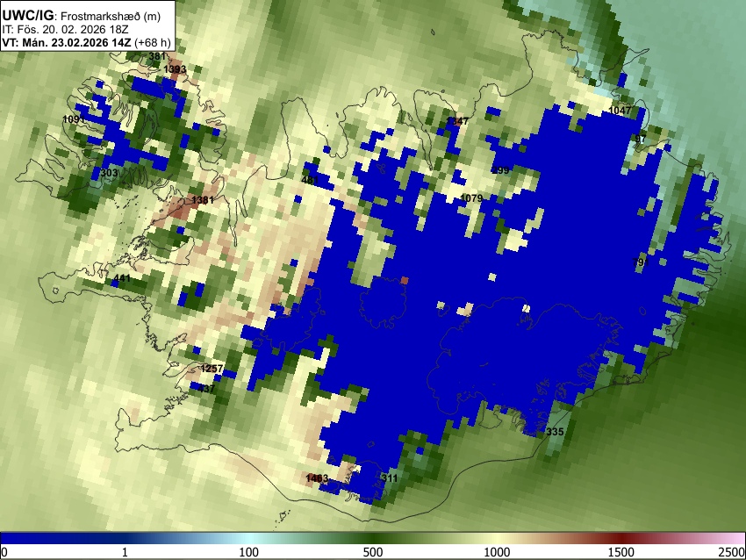Click the station value 481
Screen dimensions: 746x560
coord(310,180)
